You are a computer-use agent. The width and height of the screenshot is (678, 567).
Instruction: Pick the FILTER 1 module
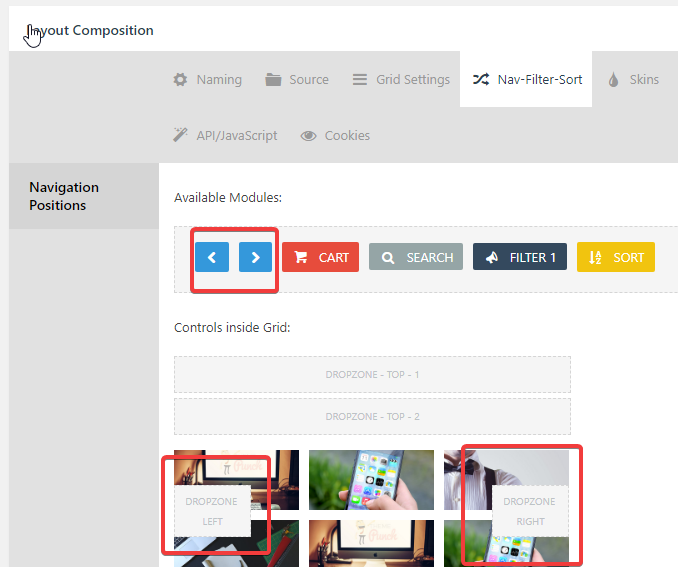(520, 257)
